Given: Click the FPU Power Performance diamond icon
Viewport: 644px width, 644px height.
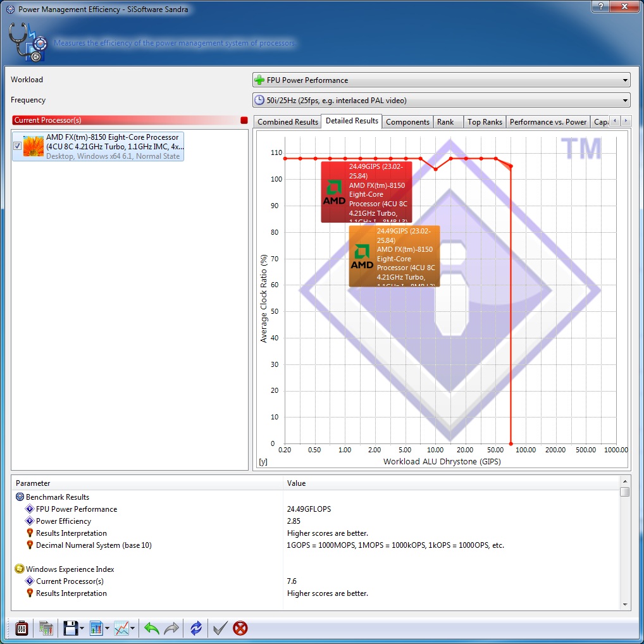Looking at the screenshot, I should coord(30,509).
